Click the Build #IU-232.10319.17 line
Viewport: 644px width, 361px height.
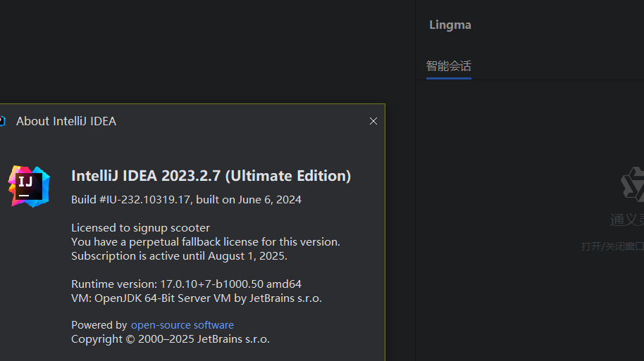click(186, 199)
